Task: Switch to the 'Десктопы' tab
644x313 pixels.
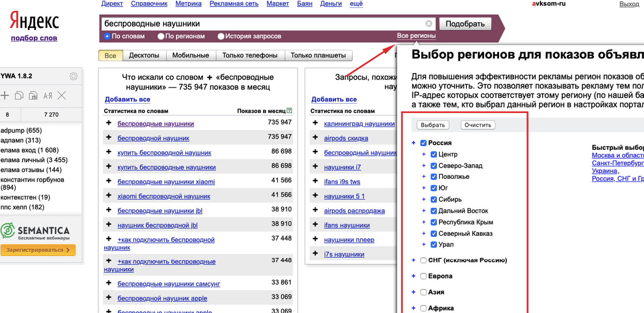Action: (144, 55)
